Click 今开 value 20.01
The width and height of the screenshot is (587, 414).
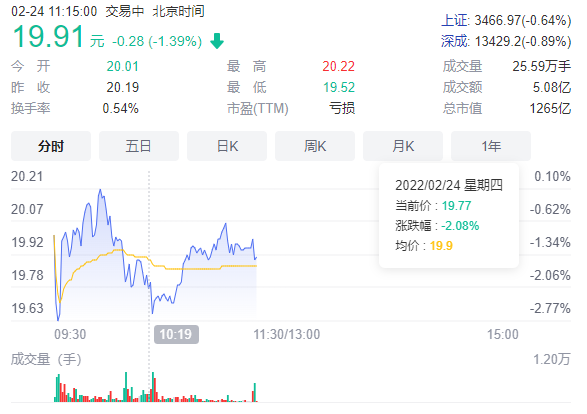pyautogui.click(x=123, y=66)
